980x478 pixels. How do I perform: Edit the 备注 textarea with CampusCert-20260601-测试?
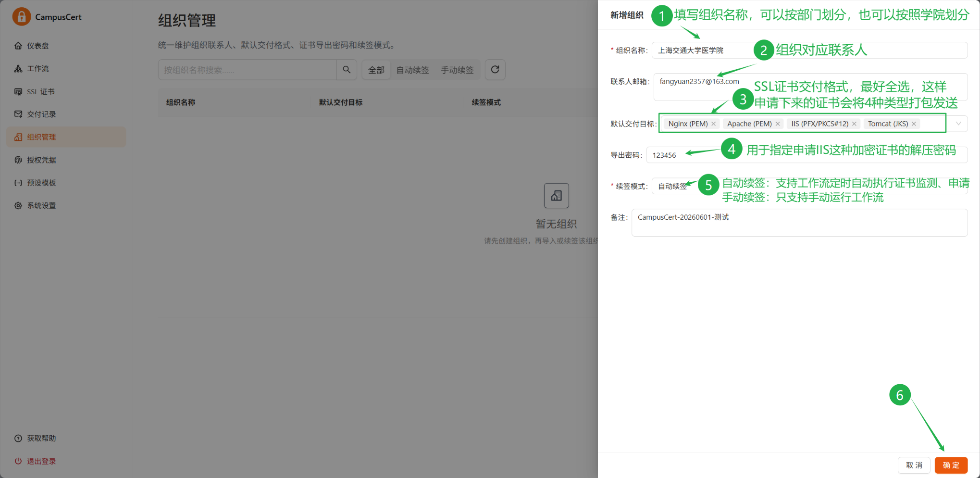pos(799,223)
